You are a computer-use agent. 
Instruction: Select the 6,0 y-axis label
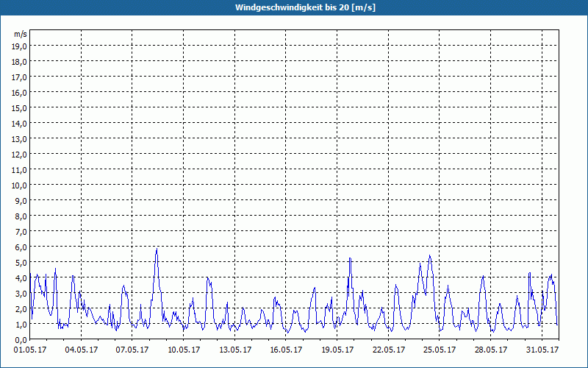tap(22, 247)
